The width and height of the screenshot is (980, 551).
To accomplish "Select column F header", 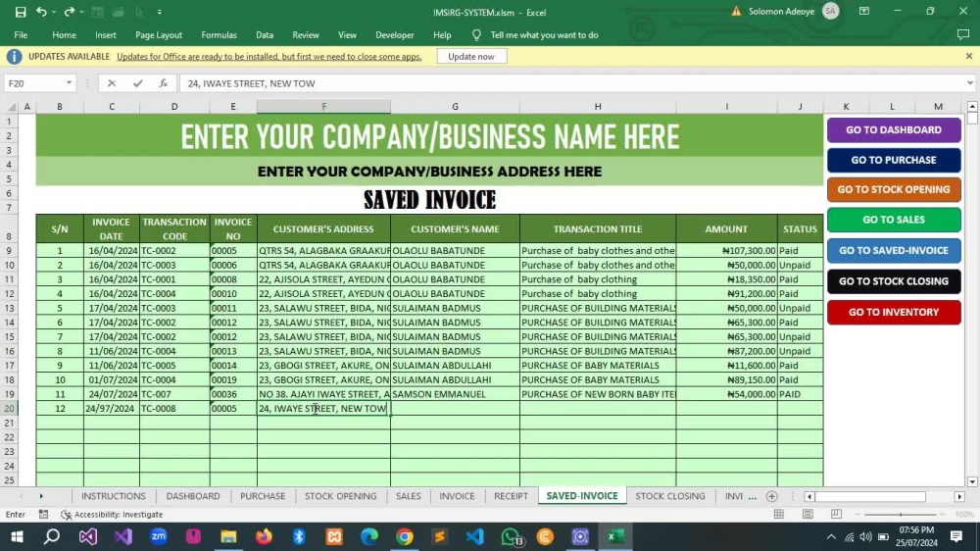I will 323,106.
